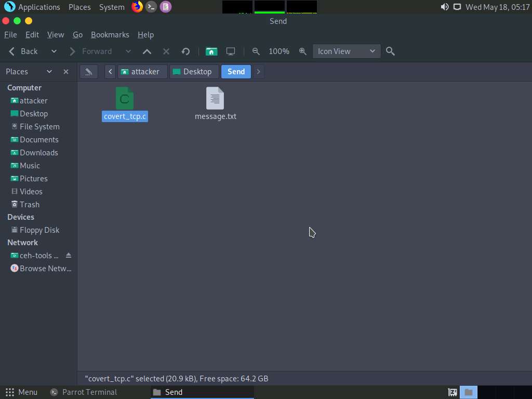This screenshot has height=399, width=532.
Task: Click the attacker breadcrumb button
Action: pyautogui.click(x=140, y=72)
